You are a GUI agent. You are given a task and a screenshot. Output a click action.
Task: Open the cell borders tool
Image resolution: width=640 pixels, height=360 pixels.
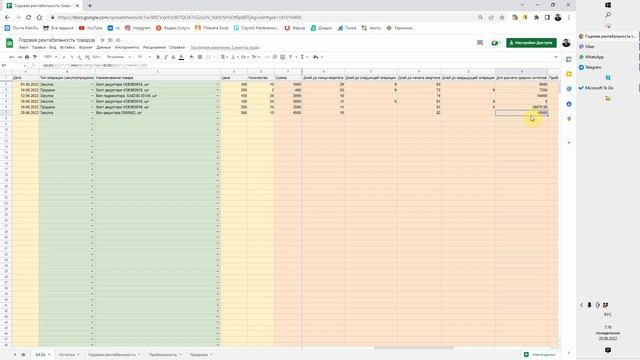point(200,57)
